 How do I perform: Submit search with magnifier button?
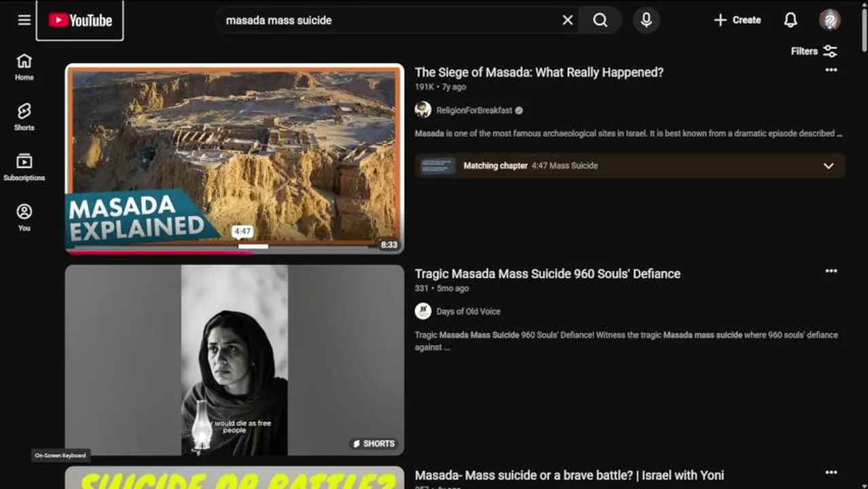click(x=600, y=20)
